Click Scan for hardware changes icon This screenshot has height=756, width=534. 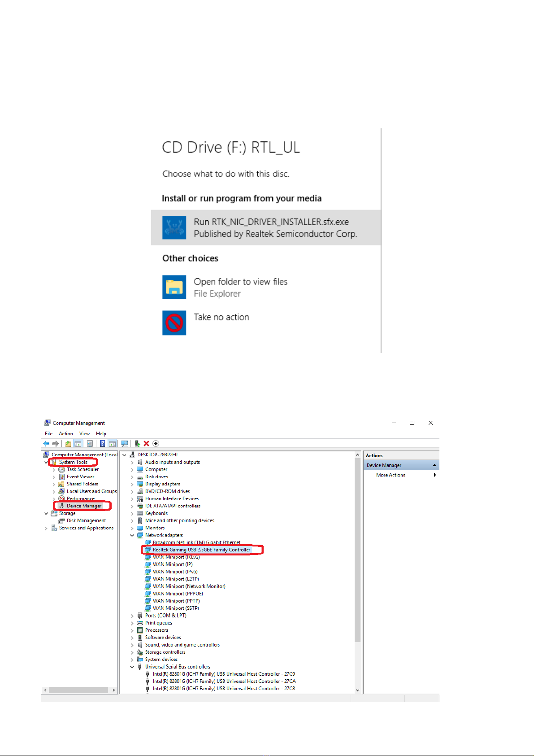[x=125, y=444]
